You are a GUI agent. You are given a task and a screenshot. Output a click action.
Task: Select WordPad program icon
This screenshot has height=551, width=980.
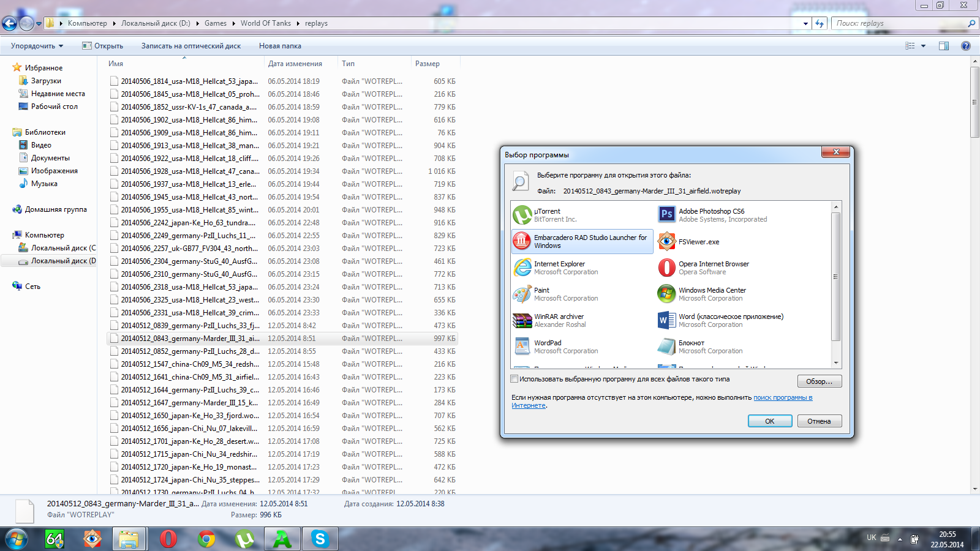point(522,347)
